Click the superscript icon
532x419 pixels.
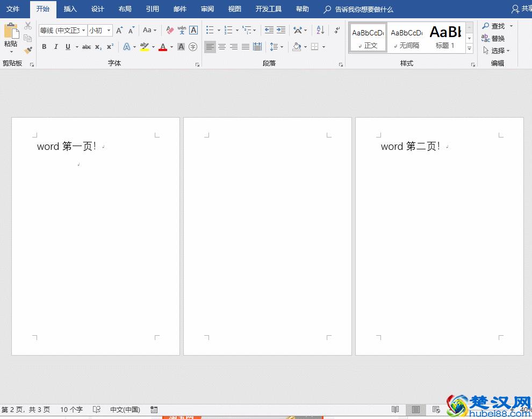(110, 47)
